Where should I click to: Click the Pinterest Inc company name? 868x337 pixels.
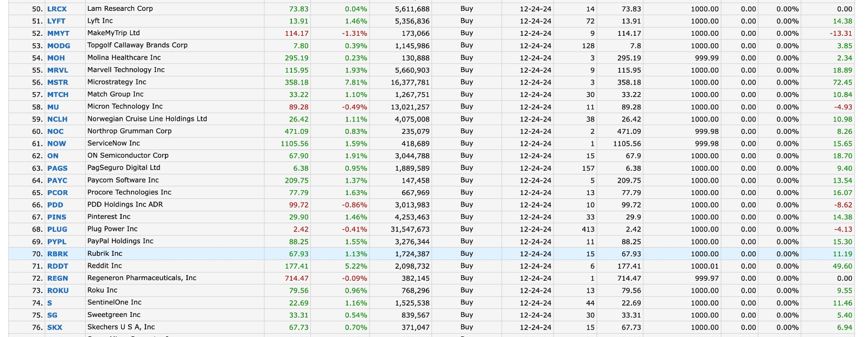click(108, 217)
